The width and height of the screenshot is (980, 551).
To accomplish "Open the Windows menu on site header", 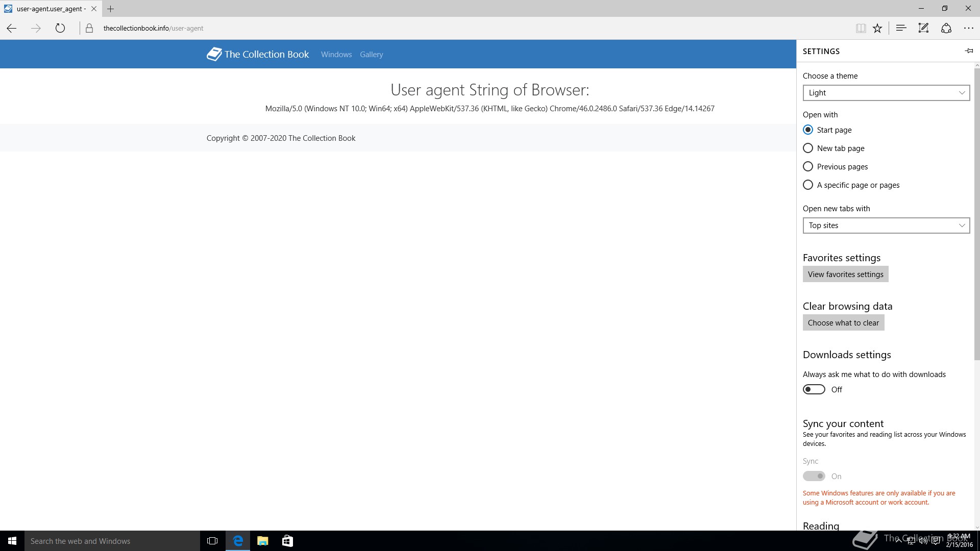I will (336, 55).
